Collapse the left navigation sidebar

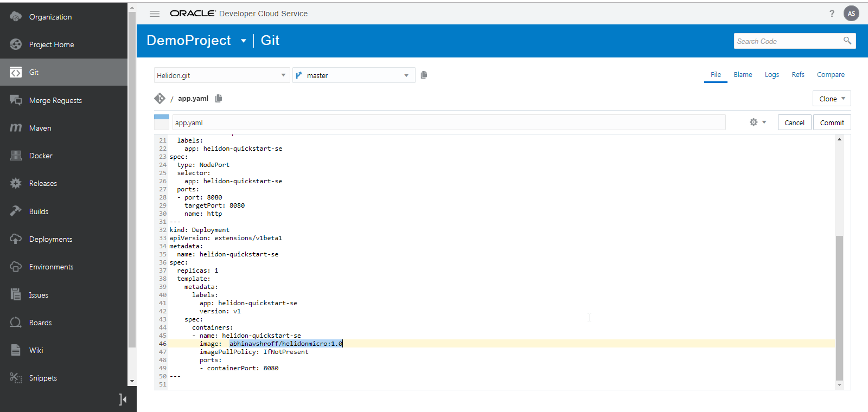(x=123, y=400)
